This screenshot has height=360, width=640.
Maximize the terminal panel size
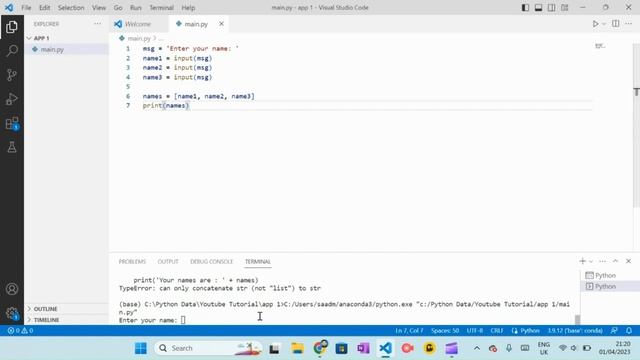616,261
